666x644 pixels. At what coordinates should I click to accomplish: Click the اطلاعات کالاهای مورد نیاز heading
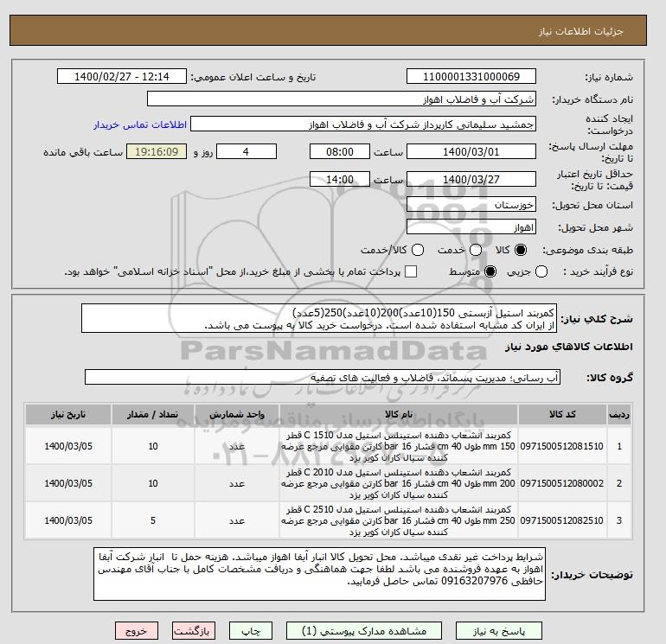coord(569,347)
